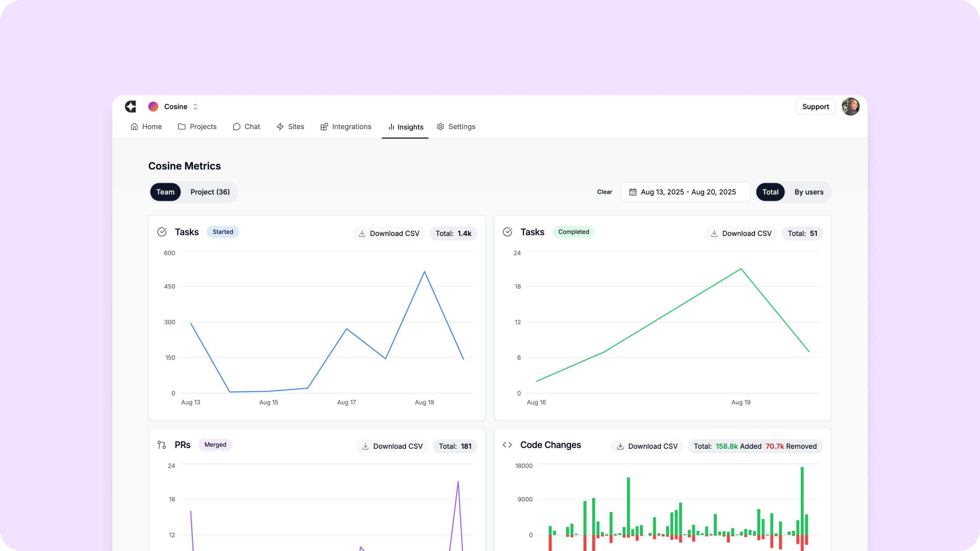Enable the Total aggregation mode

[770, 192]
